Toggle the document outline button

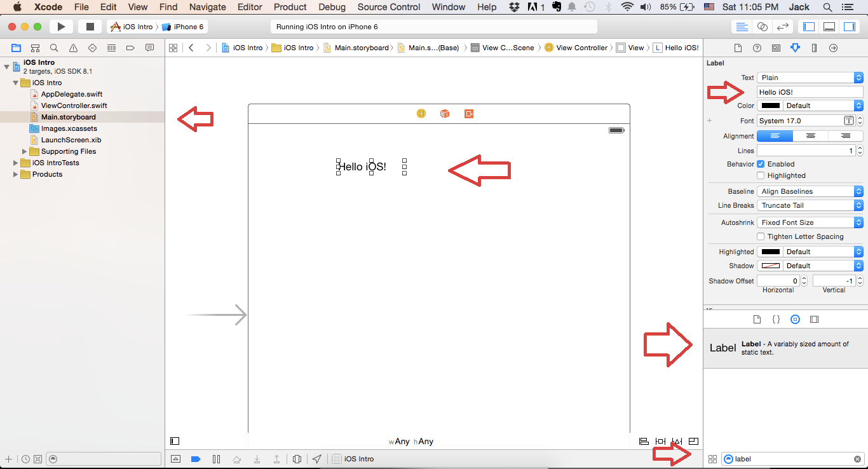pos(175,441)
